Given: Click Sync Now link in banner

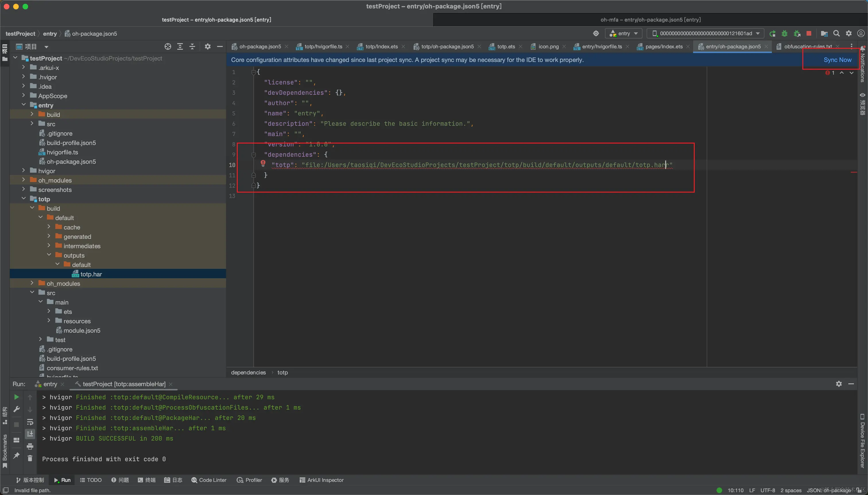Looking at the screenshot, I should point(837,60).
